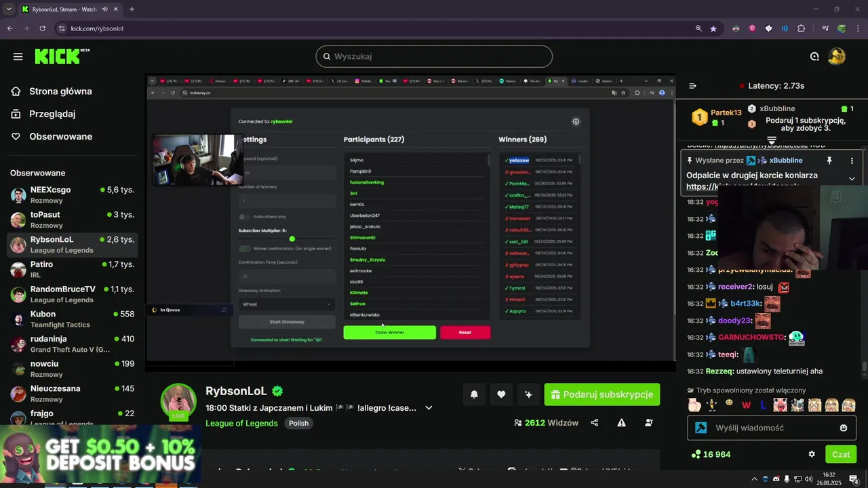Viewport: 868px width, 488px height.
Task: Open the pinned message three-dot options
Action: click(852, 161)
